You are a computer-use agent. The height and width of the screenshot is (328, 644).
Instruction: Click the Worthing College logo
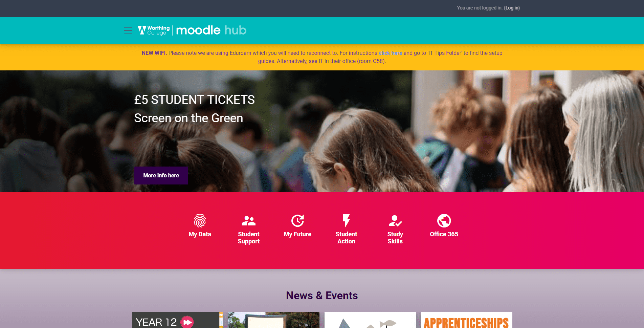(154, 30)
